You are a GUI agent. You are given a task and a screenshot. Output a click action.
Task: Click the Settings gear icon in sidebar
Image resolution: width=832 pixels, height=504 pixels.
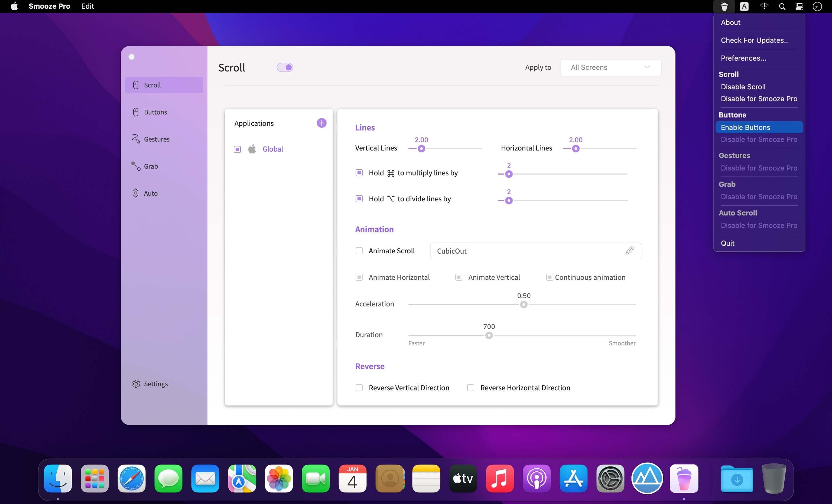[x=136, y=384]
